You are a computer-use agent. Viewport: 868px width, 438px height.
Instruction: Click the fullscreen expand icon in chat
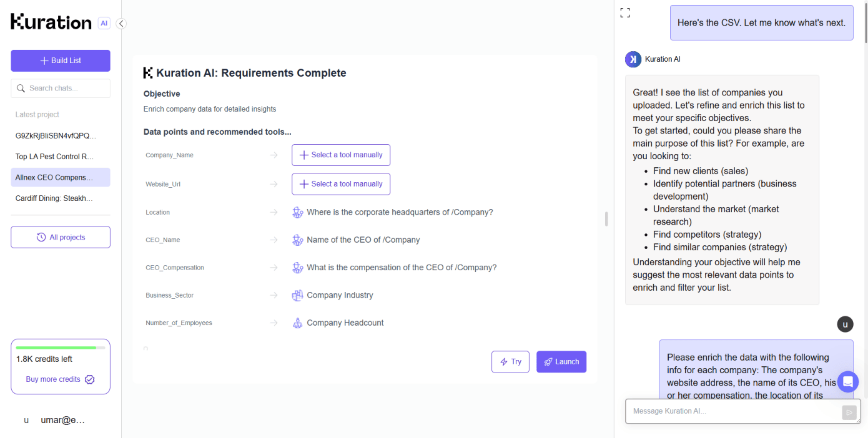pos(625,13)
